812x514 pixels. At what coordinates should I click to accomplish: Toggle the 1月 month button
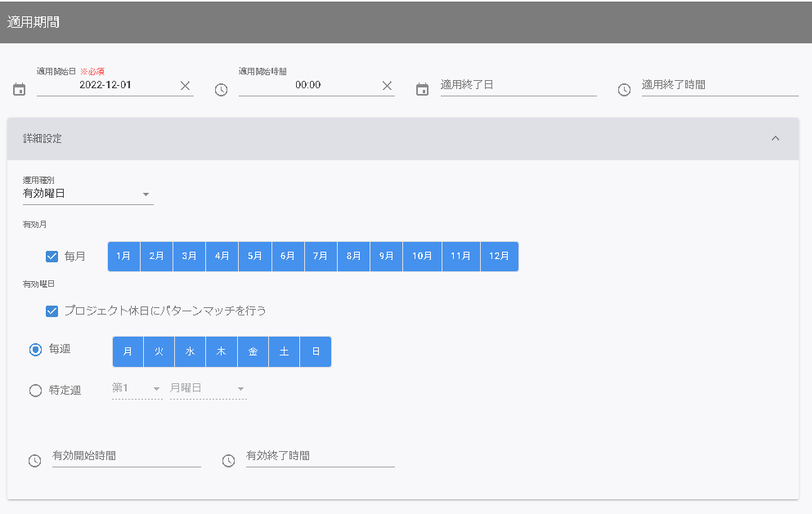point(123,257)
